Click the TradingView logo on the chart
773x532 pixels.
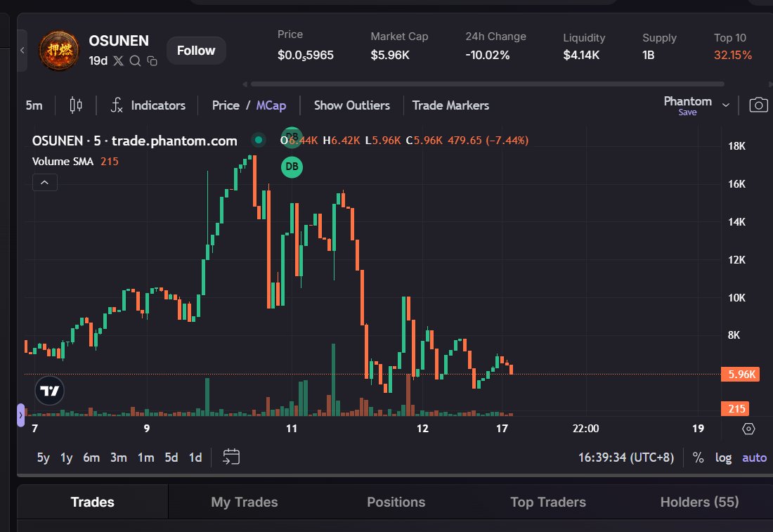(49, 391)
